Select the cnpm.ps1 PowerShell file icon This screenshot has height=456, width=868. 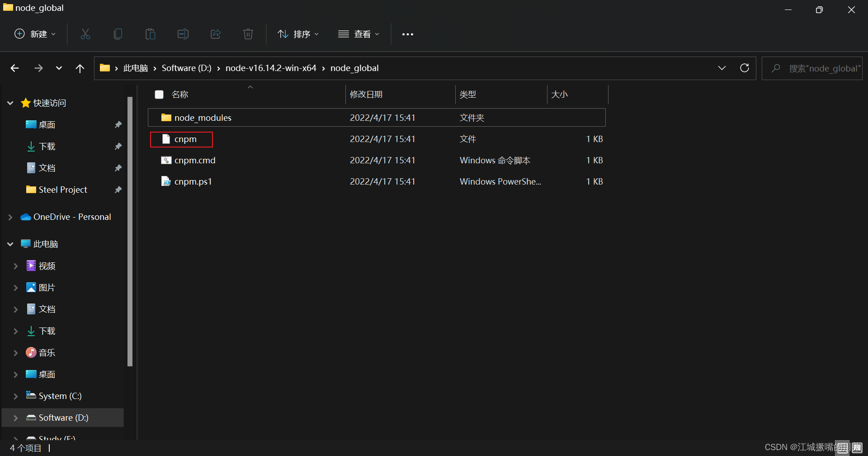click(166, 181)
